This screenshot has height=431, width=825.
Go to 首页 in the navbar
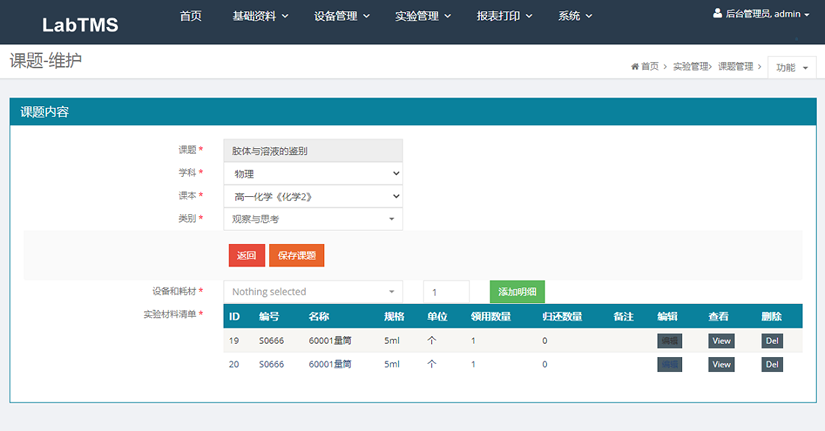190,16
